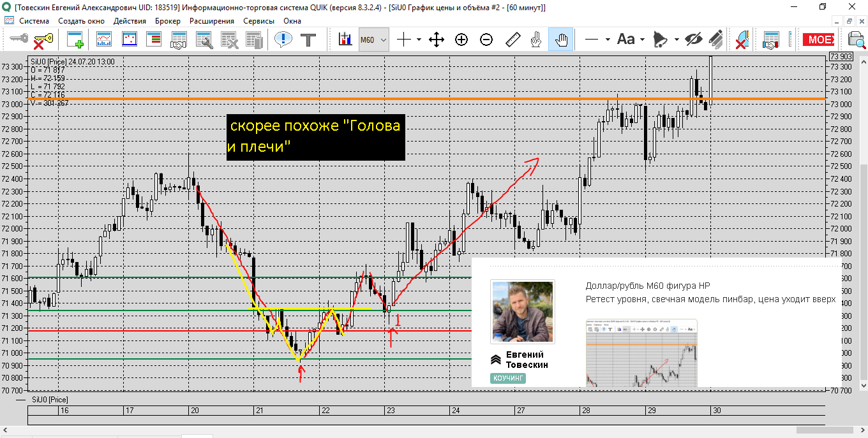Open the Создать окно menu
Image resolution: width=868 pixels, height=438 pixels.
81,20
